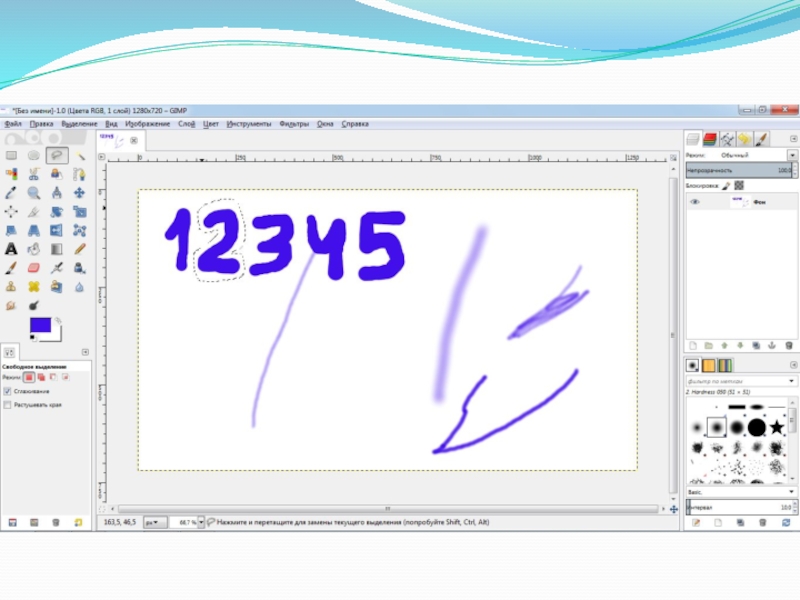The width and height of the screenshot is (800, 600).
Task: Select the Measure compass tool
Action: click(x=57, y=193)
